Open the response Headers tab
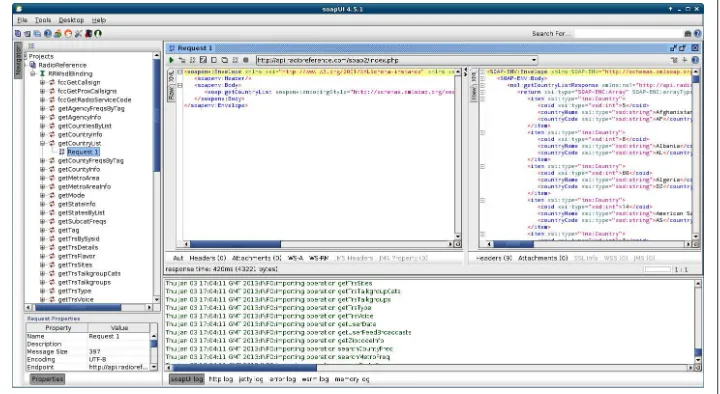720x394 pixels. coord(494,258)
